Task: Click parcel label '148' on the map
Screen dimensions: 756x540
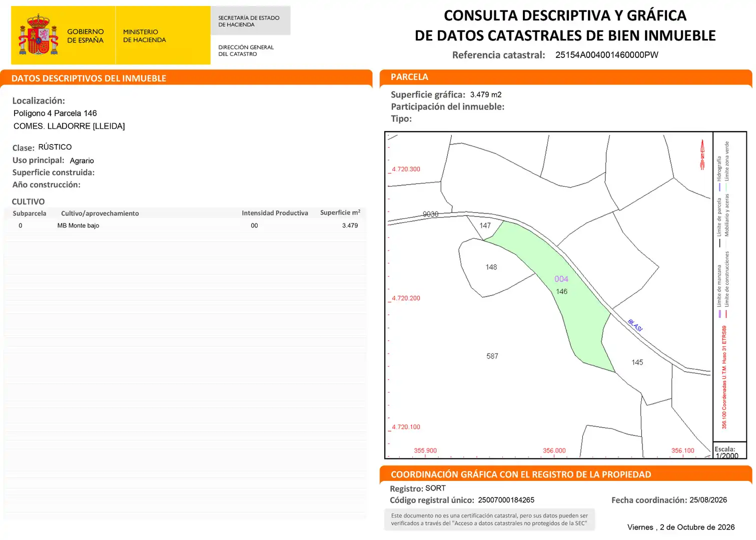Action: pyautogui.click(x=491, y=267)
